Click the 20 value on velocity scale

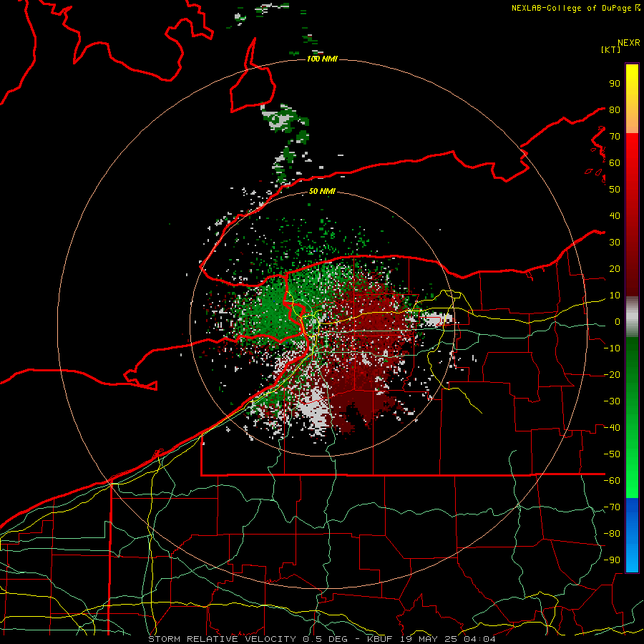click(615, 268)
